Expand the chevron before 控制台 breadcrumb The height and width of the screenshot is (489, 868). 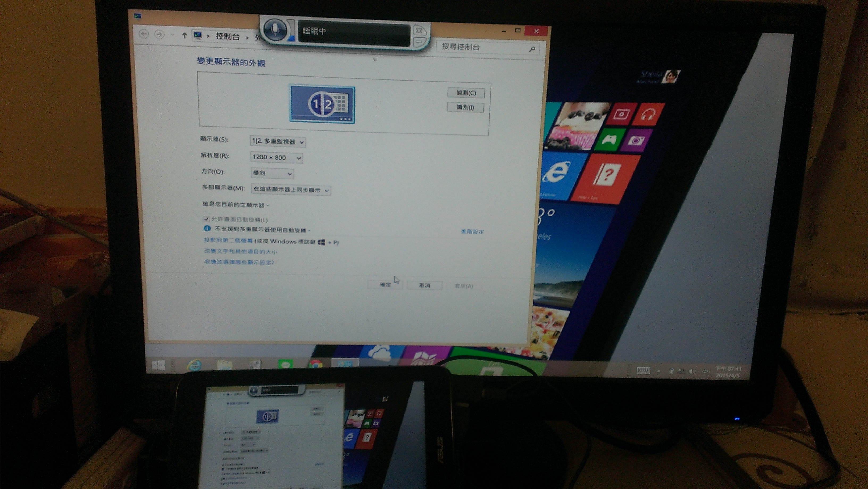[x=208, y=36]
